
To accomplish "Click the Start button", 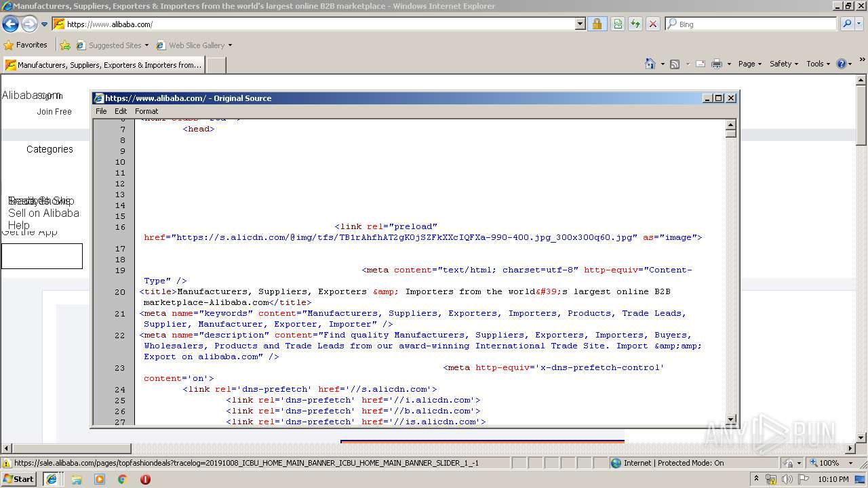I will coord(19,479).
